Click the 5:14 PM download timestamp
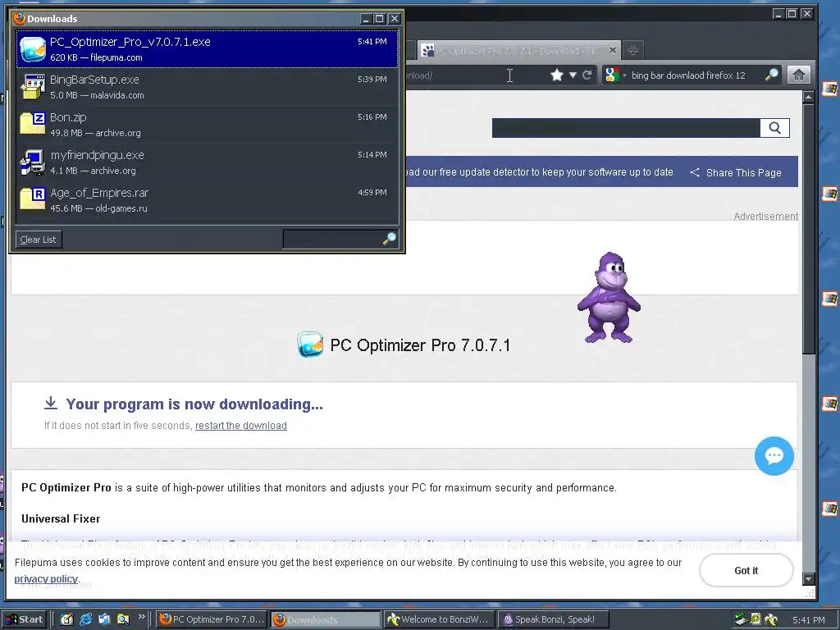840x630 pixels. pyautogui.click(x=372, y=155)
